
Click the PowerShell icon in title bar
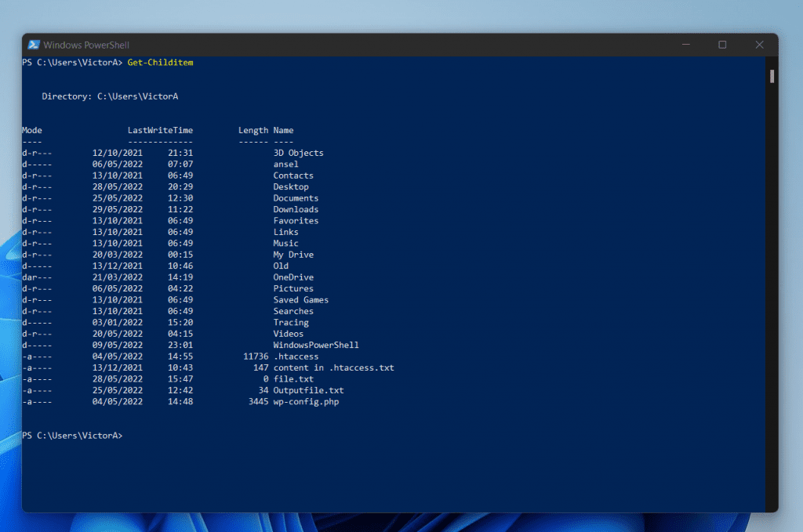(34, 45)
